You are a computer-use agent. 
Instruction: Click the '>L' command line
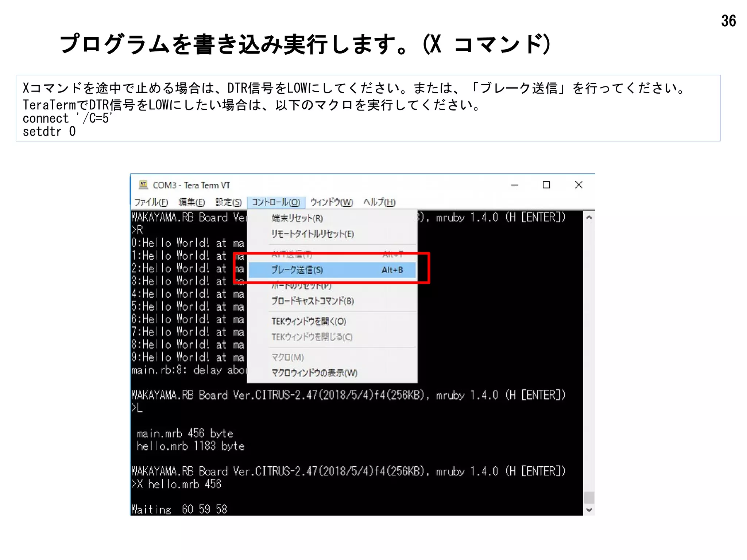click(137, 408)
